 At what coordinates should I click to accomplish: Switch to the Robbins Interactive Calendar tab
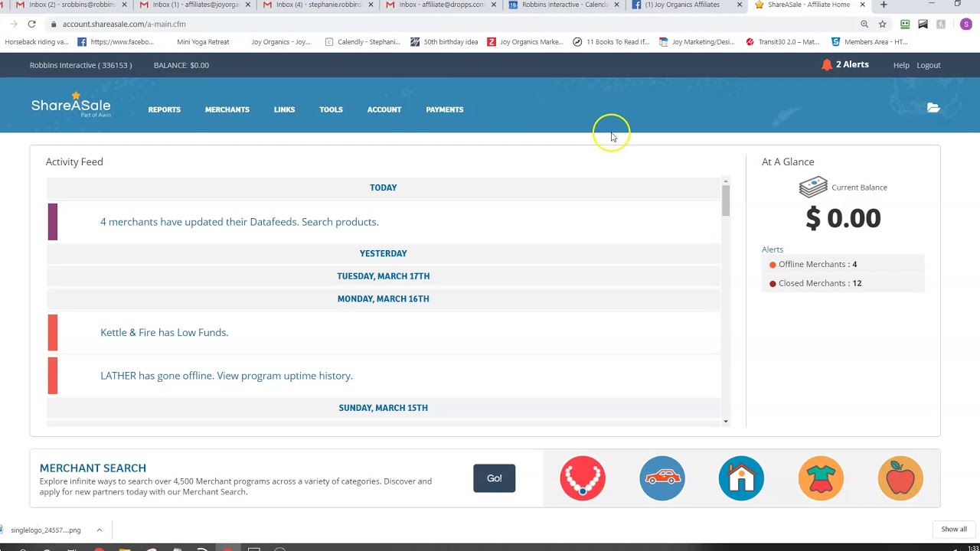point(565,5)
